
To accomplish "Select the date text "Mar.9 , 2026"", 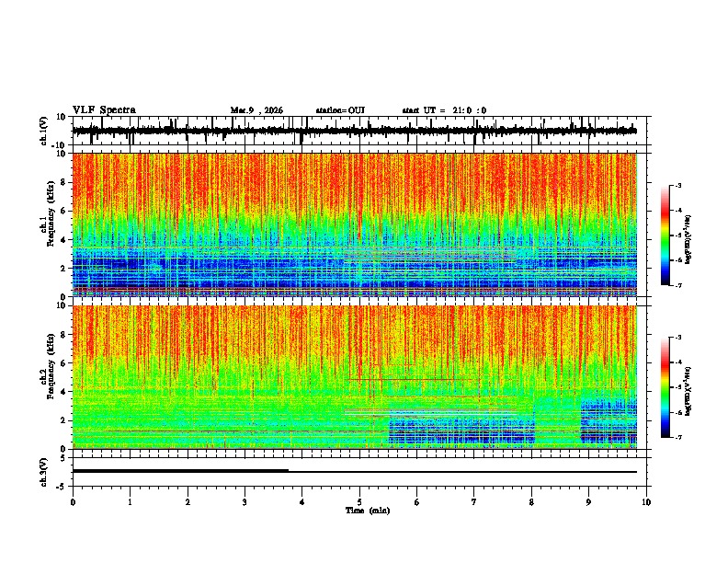I will point(256,110).
